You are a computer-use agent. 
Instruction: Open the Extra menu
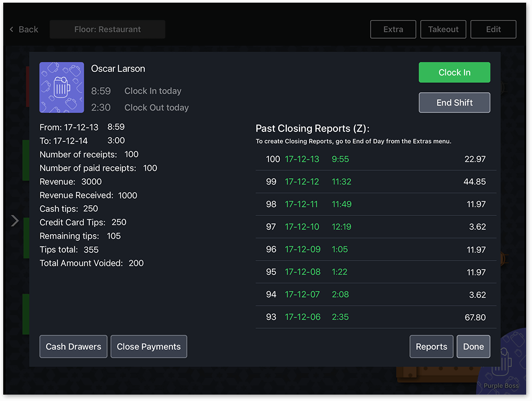(393, 30)
